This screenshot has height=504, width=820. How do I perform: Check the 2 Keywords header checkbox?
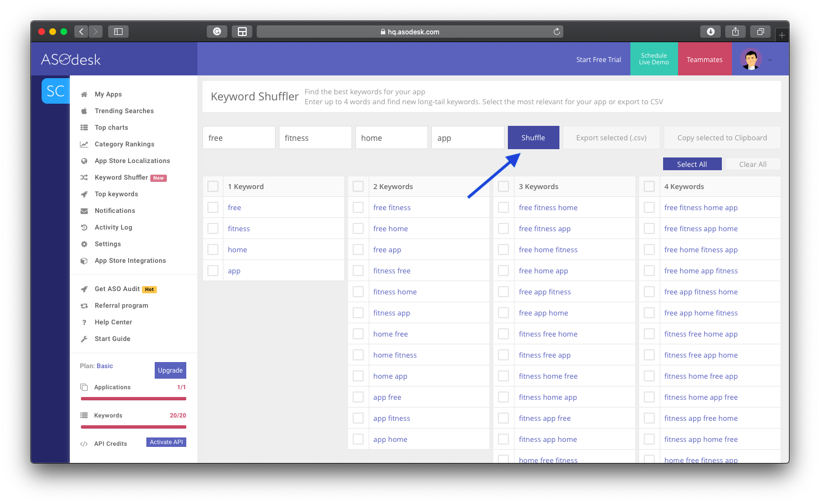(x=358, y=186)
